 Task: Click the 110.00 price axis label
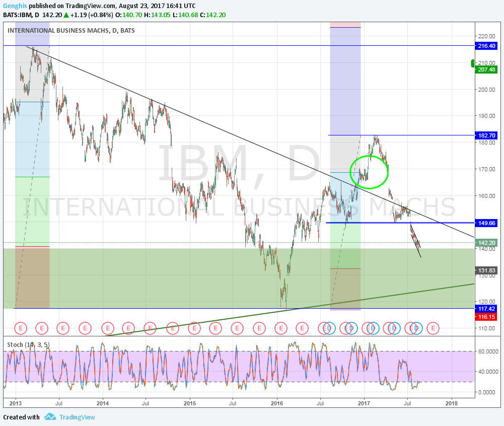[x=486, y=328]
